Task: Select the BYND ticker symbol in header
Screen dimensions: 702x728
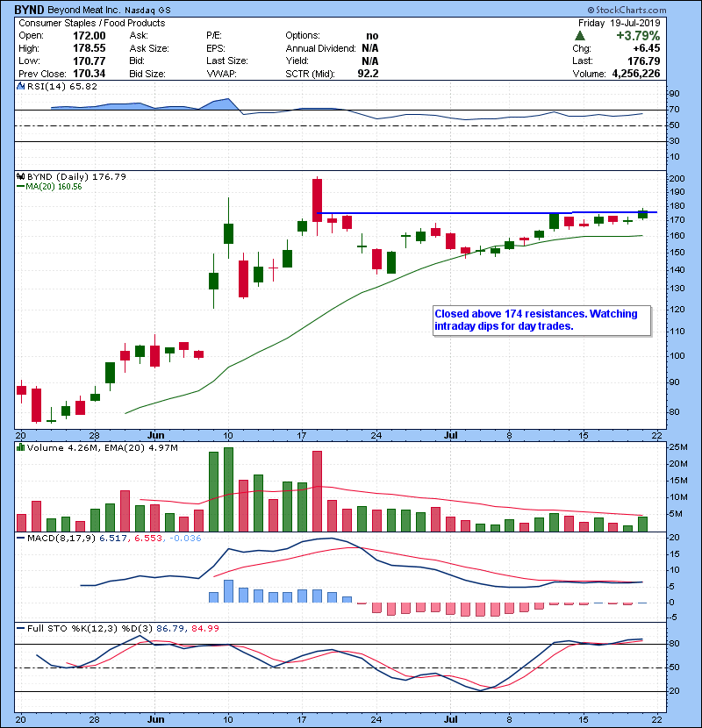Action: click(29, 10)
